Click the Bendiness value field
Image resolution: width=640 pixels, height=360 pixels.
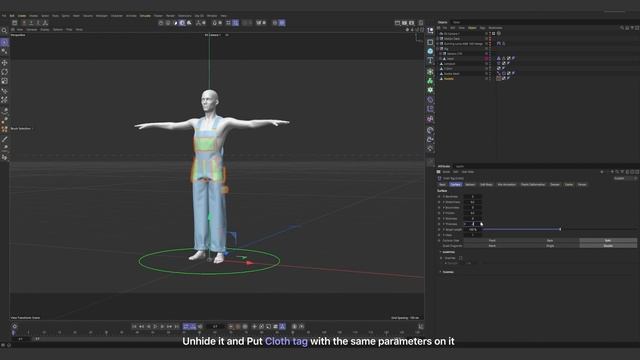pyautogui.click(x=473, y=196)
